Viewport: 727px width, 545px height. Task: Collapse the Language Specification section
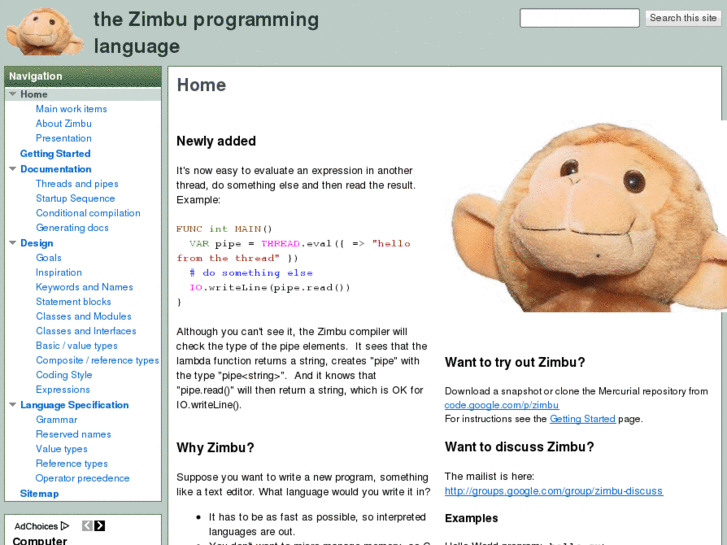pyautogui.click(x=13, y=404)
